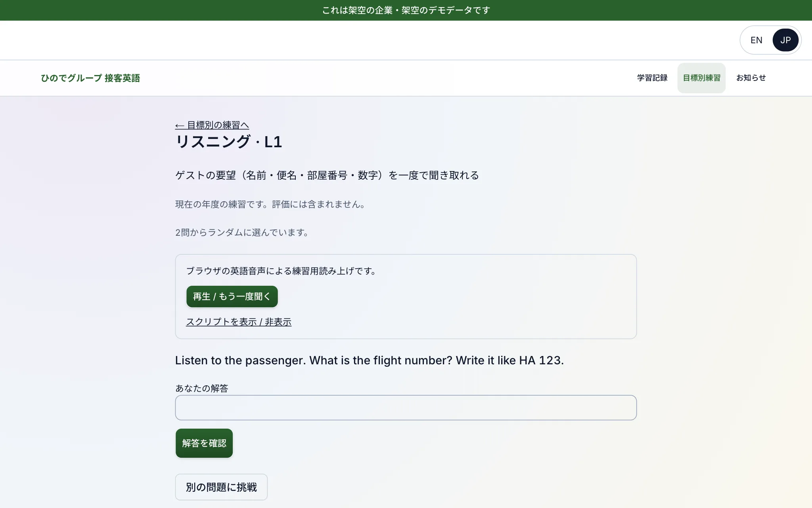812x508 pixels.
Task: Click the あなたの解答 label
Action: (202, 389)
